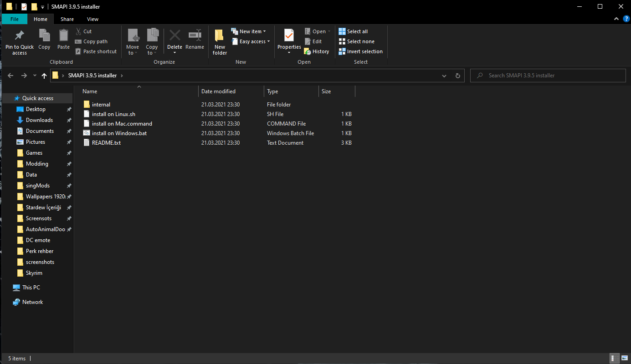The width and height of the screenshot is (631, 364).
Task: Expand the address bar history dropdown
Action: coord(445,76)
